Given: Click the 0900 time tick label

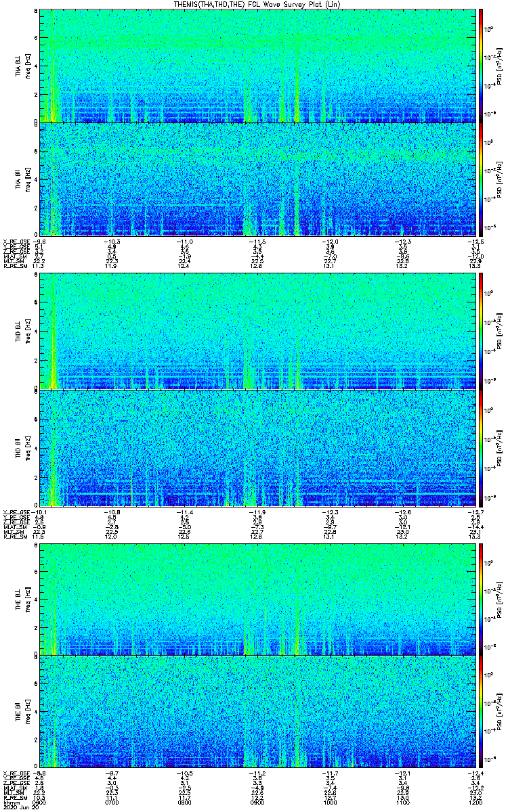Looking at the screenshot, I should click(257, 802).
